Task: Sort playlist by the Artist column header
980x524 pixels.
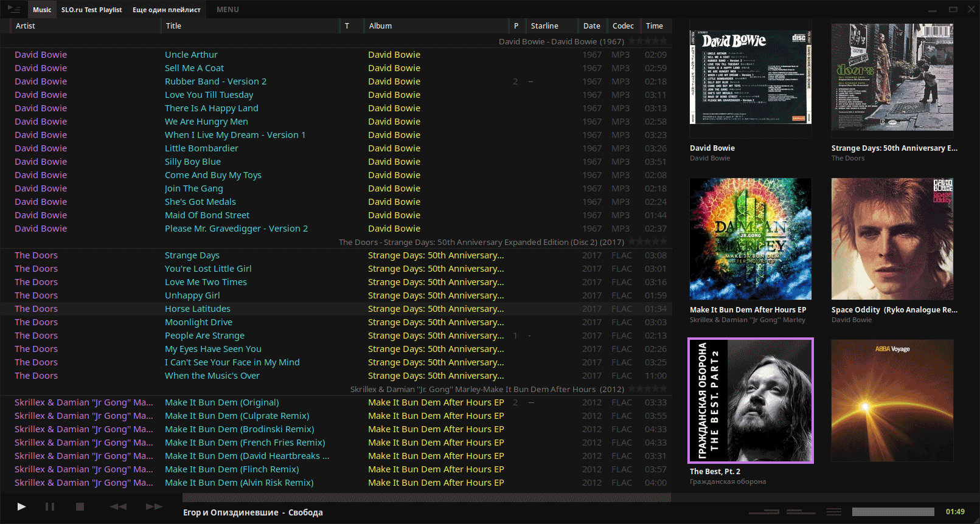Action: pyautogui.click(x=86, y=26)
